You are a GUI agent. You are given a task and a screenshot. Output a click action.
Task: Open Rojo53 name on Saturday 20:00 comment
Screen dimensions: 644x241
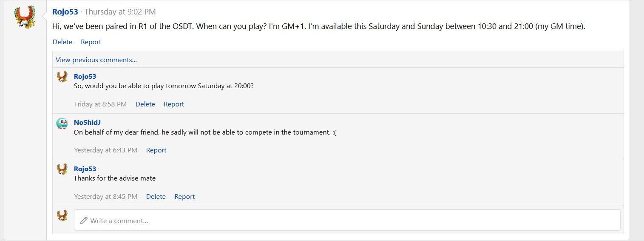tap(85, 77)
